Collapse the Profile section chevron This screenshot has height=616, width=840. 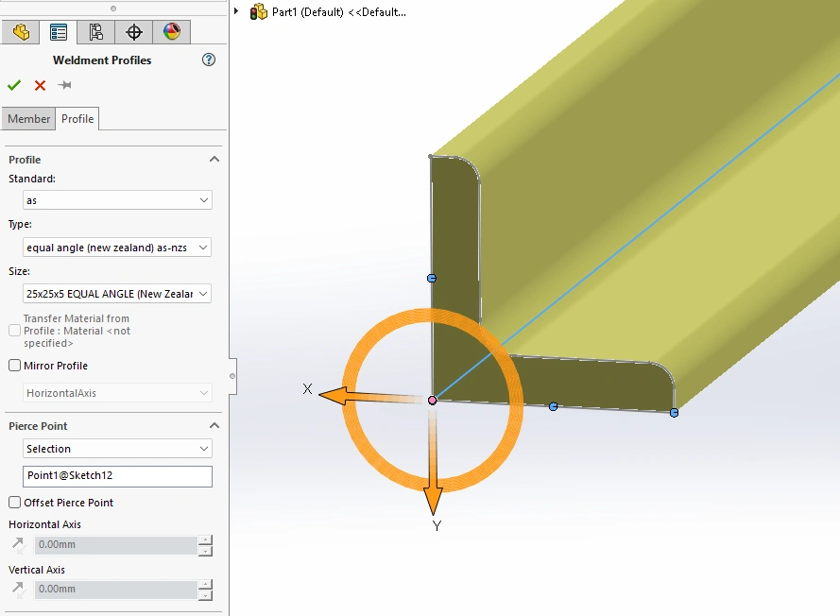(x=214, y=159)
